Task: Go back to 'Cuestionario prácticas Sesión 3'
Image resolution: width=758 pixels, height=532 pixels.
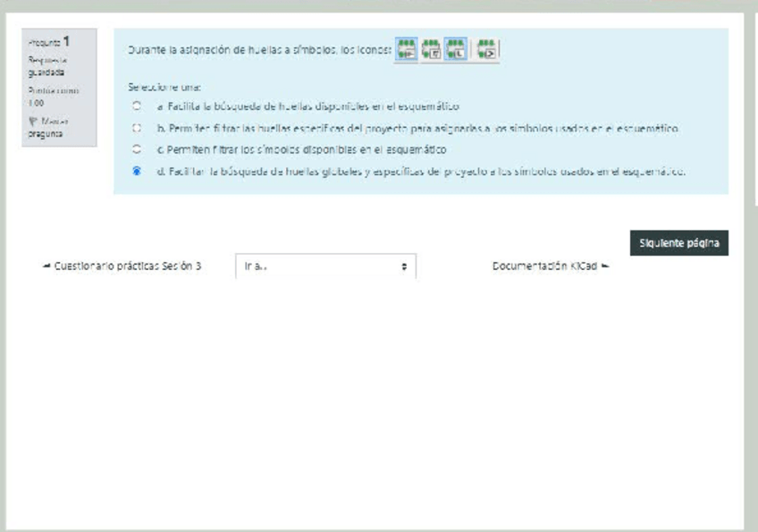Action: 122,266
